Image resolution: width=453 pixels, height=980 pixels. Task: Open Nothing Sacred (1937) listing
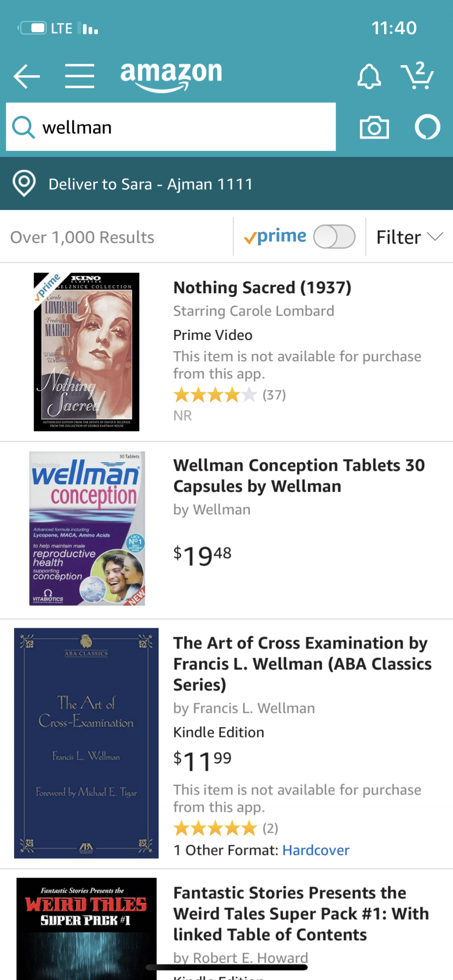262,288
